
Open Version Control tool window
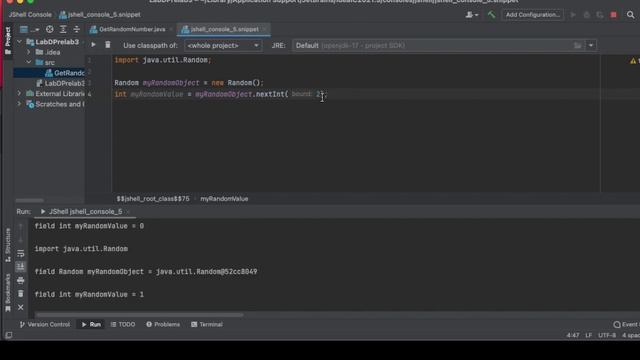[44, 324]
